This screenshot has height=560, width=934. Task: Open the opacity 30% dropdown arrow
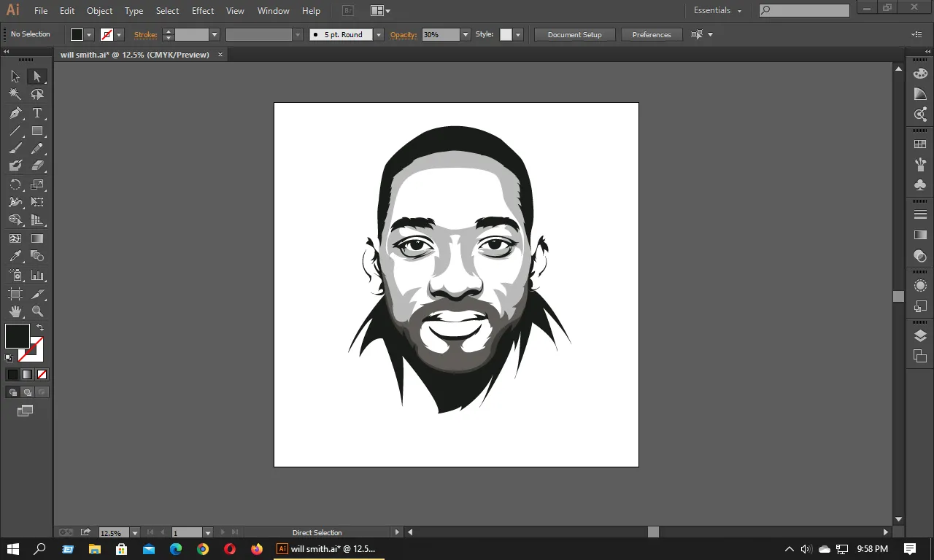point(466,34)
